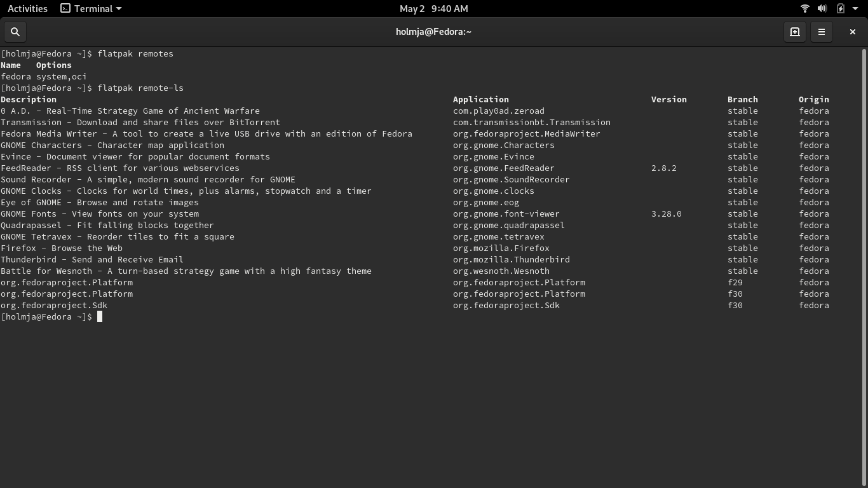Viewport: 868px width, 488px height.
Task: Click org.fedoraproject.Sdk in Application column
Action: coord(506,305)
